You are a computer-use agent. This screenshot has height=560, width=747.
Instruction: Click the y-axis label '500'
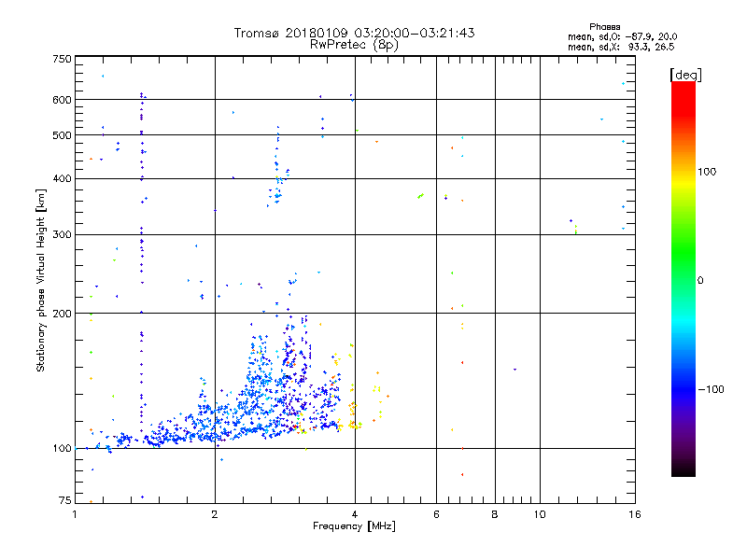[62, 135]
